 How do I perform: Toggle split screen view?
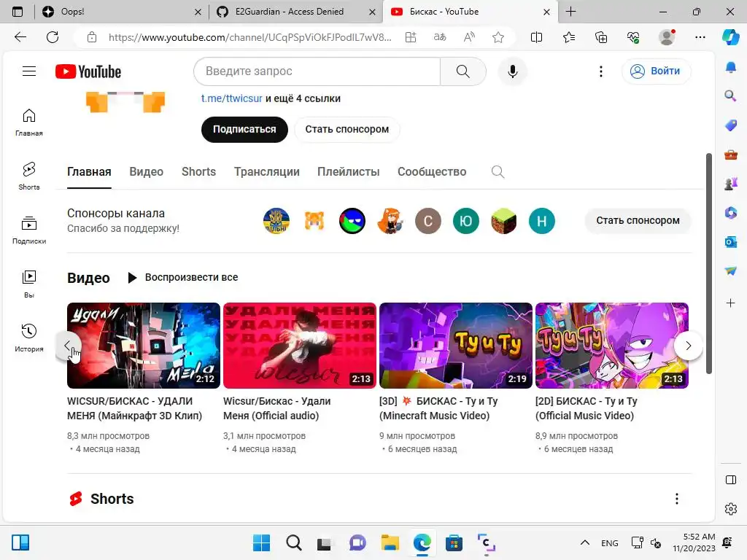tap(536, 37)
